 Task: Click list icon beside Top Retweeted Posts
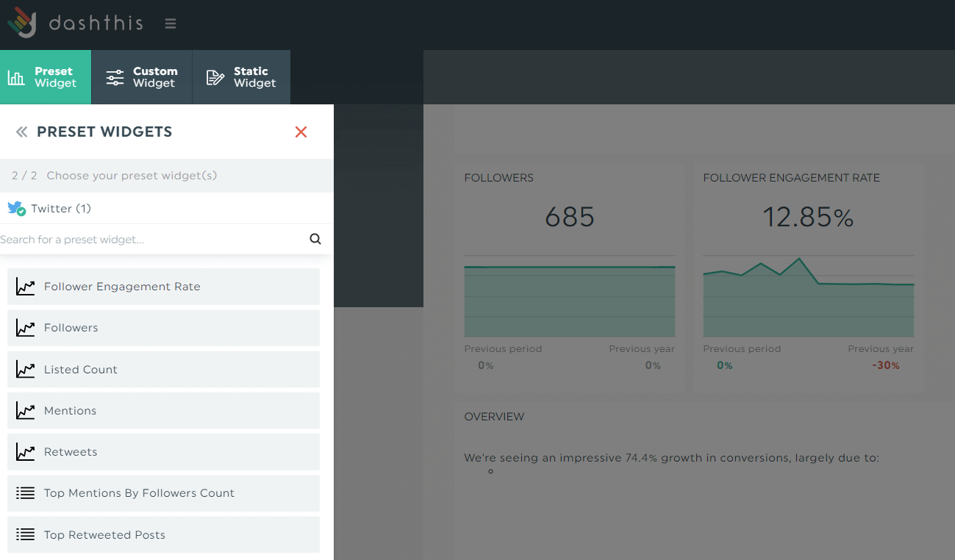click(x=26, y=535)
